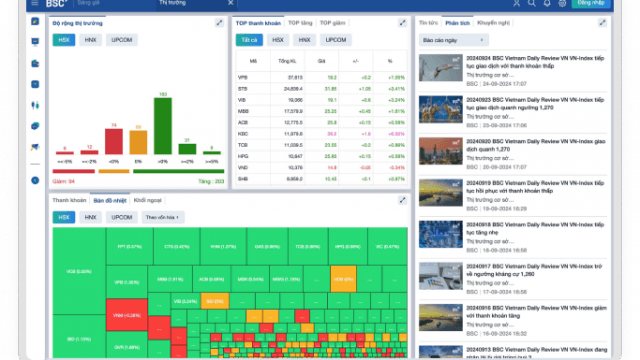This screenshot has width=640, height=360.
Task: Select UPCOM in Độ rộng thị trường panel
Action: 122,40
